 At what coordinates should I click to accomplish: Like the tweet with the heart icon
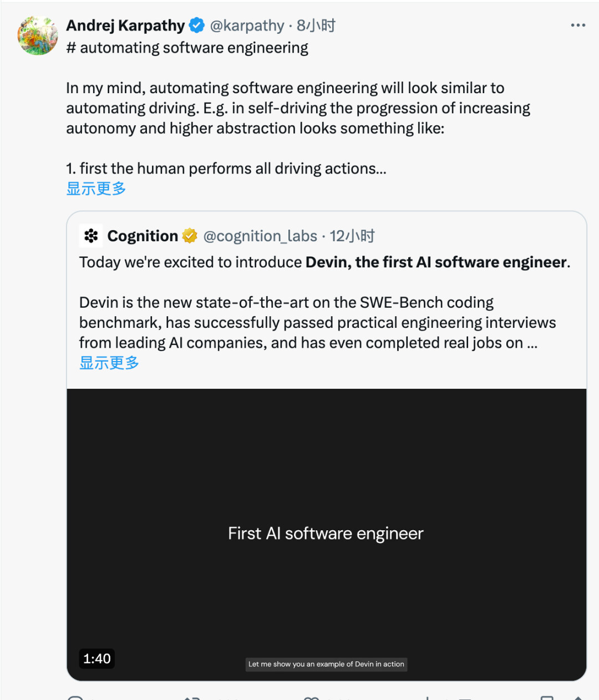tap(312, 697)
